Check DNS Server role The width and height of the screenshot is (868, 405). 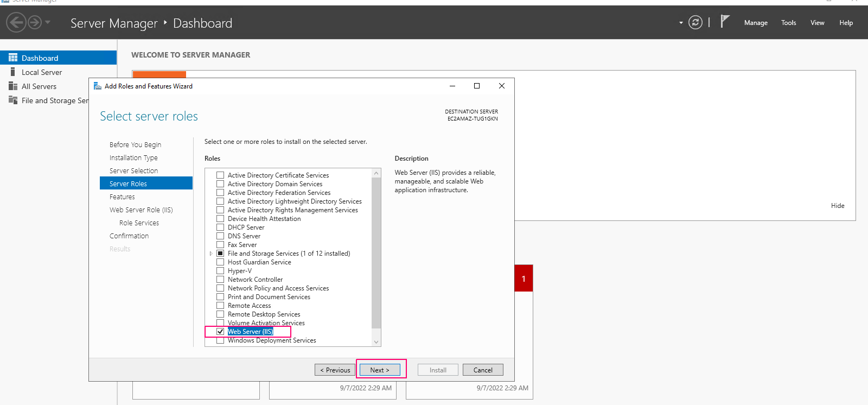coord(220,236)
